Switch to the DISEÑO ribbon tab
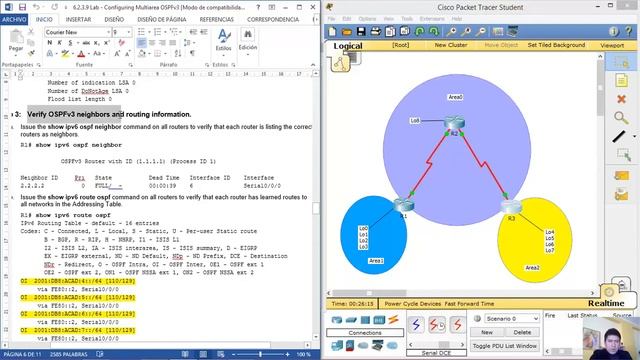Screen dimensions: 640x360 pos(114,19)
